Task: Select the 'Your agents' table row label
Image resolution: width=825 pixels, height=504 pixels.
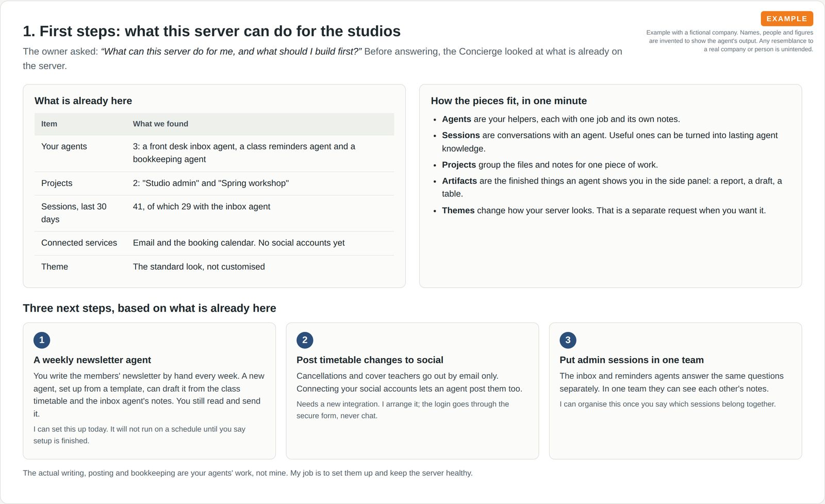Action: (x=64, y=146)
